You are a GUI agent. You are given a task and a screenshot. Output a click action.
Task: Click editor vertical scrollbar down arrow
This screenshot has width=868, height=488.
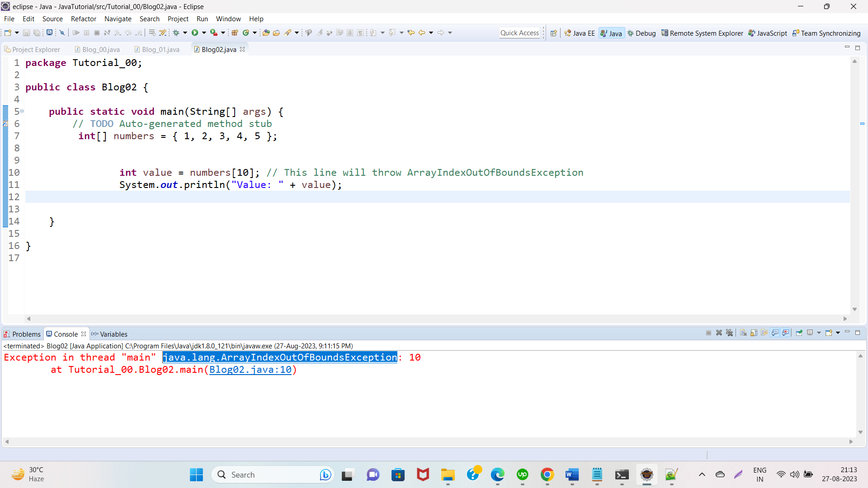click(x=854, y=310)
